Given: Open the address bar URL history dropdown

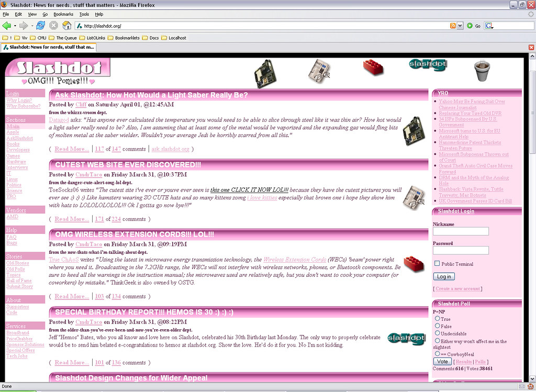Looking at the screenshot, I should pos(460,26).
